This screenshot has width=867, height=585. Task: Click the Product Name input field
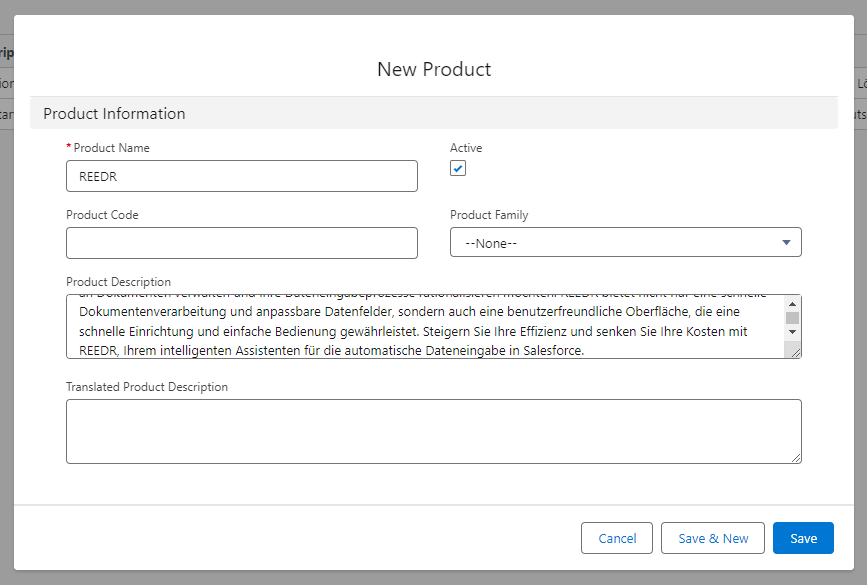click(x=241, y=176)
